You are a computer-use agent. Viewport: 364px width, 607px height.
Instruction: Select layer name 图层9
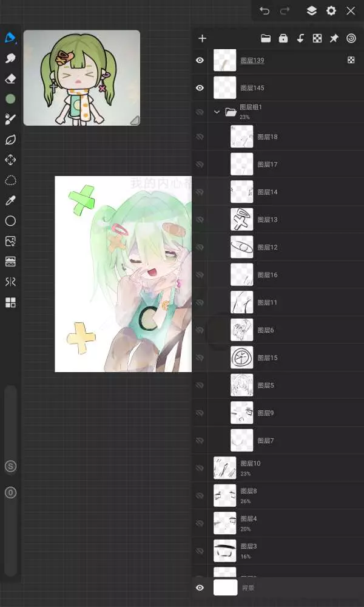(265, 413)
